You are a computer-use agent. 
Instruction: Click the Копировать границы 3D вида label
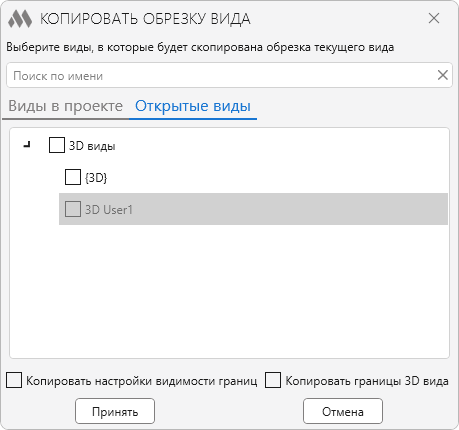pyautogui.click(x=367, y=381)
